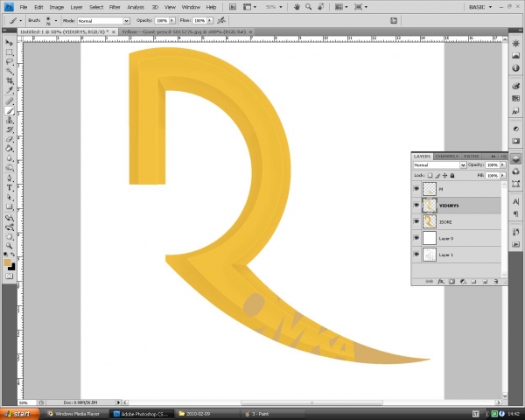The image size is (525, 420).
Task: Select the Blur tool
Action: point(10,158)
